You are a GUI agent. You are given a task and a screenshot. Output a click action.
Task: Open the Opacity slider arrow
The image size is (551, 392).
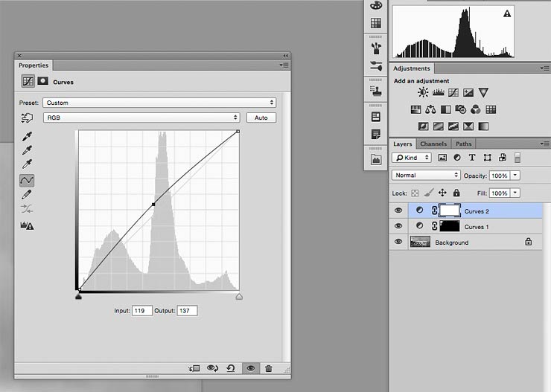click(x=515, y=175)
